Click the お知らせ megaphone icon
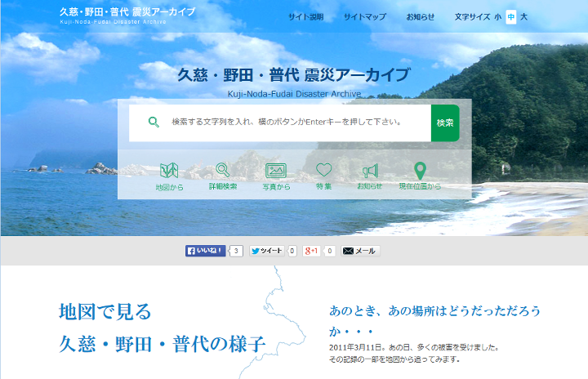588x379 pixels. (370, 172)
